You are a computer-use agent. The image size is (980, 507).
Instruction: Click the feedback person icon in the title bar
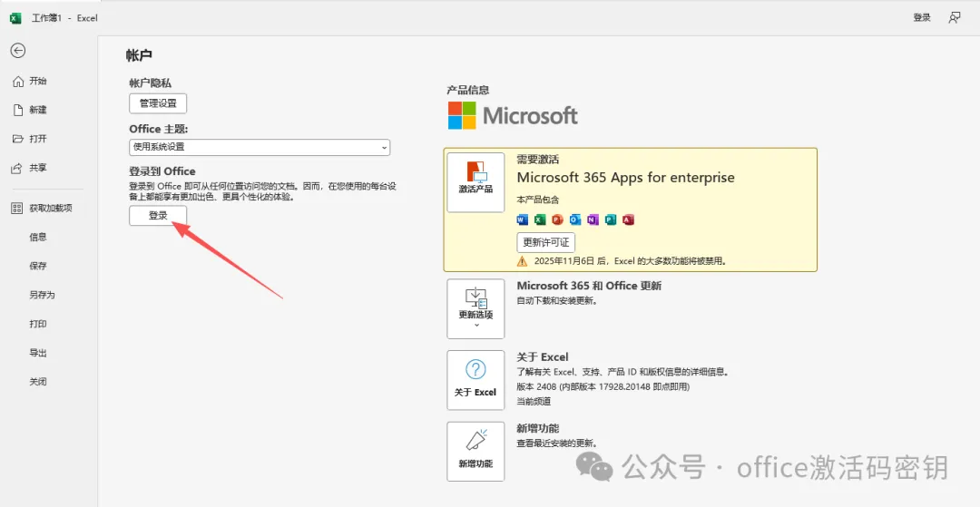point(955,17)
